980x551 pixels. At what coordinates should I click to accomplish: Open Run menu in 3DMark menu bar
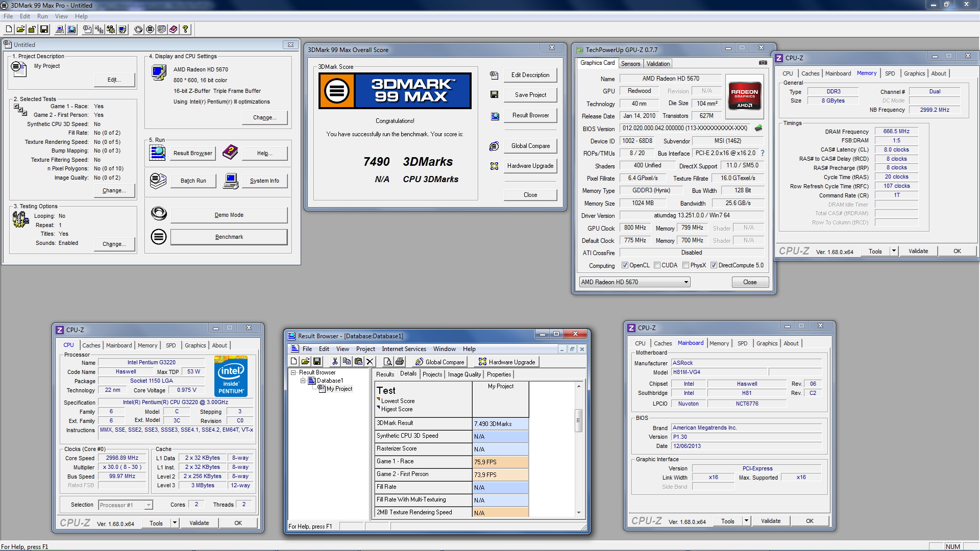click(42, 16)
